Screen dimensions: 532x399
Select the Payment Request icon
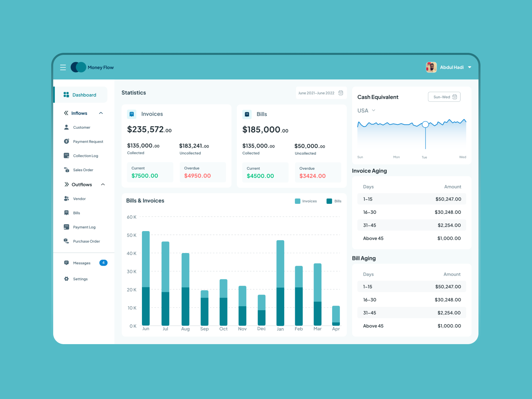click(66, 141)
